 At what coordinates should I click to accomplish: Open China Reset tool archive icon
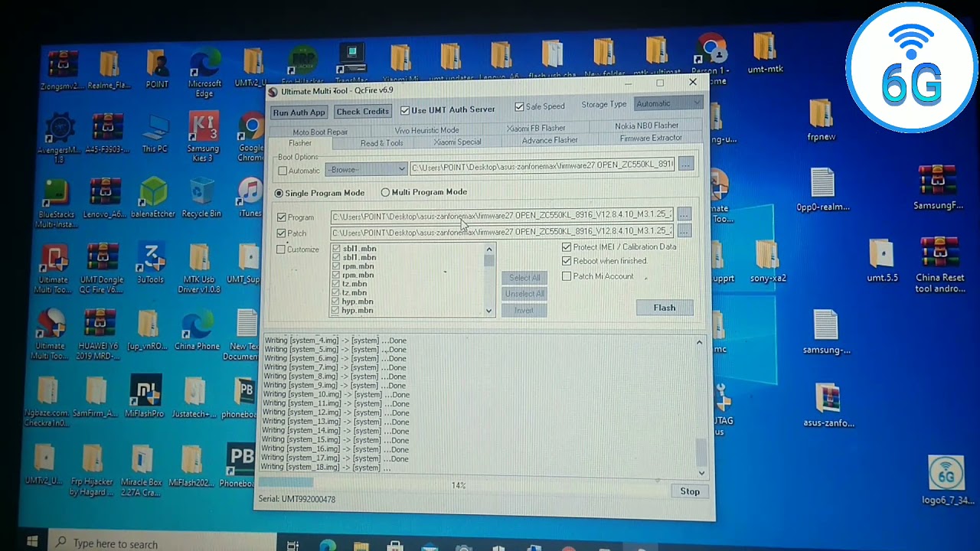coord(939,266)
